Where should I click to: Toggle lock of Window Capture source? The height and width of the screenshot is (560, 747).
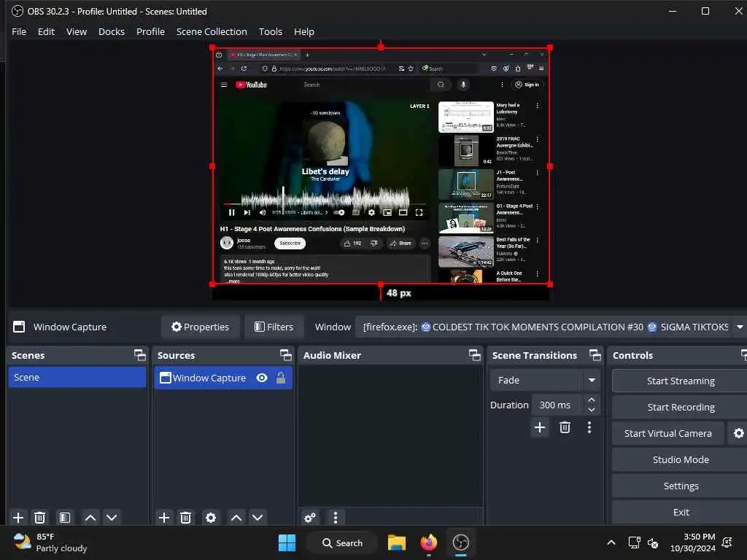coord(281,378)
